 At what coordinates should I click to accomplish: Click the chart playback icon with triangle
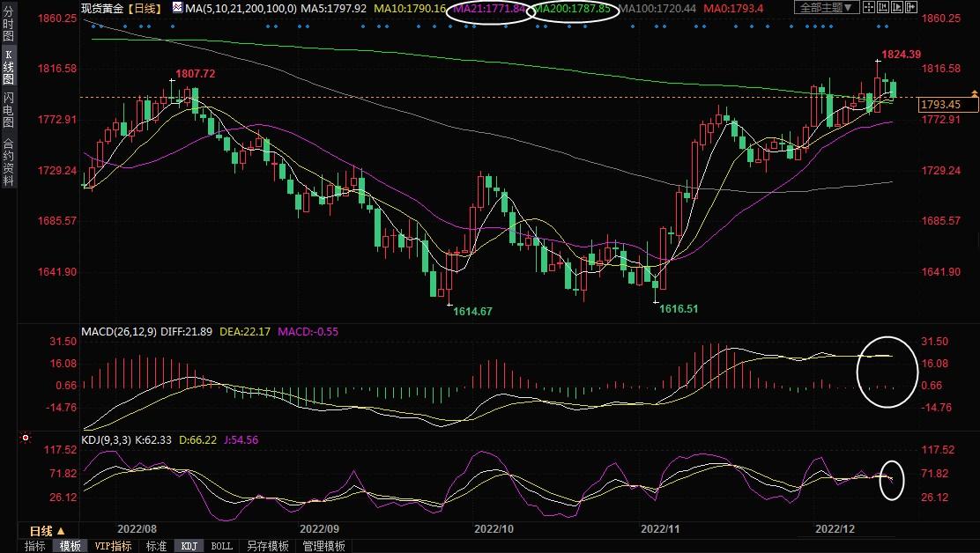click(x=897, y=8)
